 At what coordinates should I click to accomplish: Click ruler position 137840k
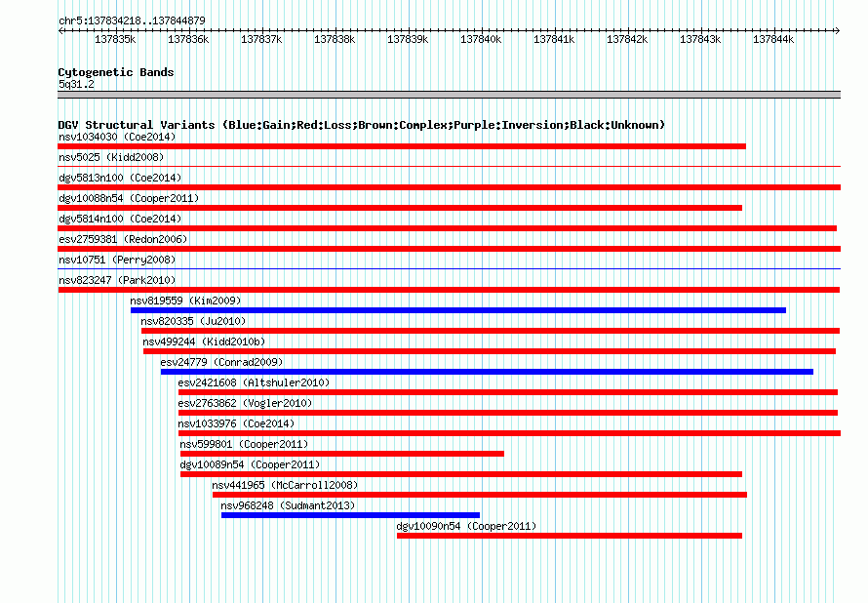coord(481,39)
